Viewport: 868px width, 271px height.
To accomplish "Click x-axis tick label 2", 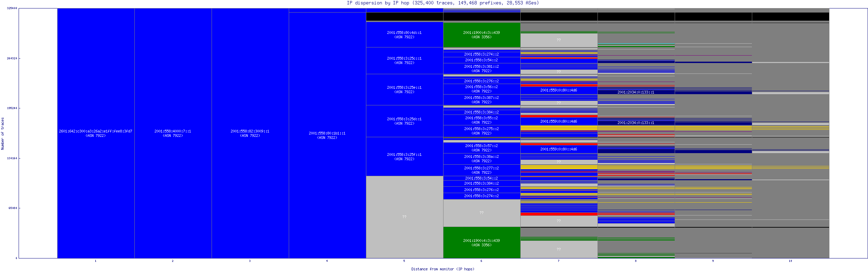I will (x=173, y=261).
